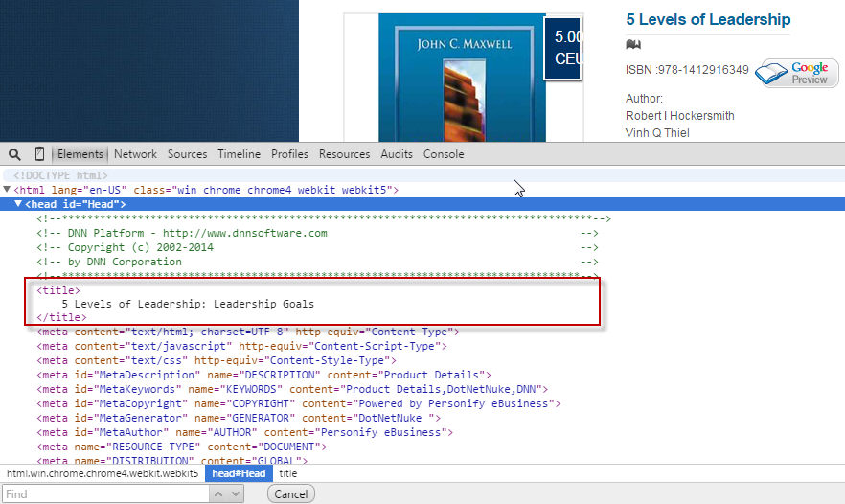Select the closing /title tag line
The height and width of the screenshot is (504, 845).
[61, 317]
